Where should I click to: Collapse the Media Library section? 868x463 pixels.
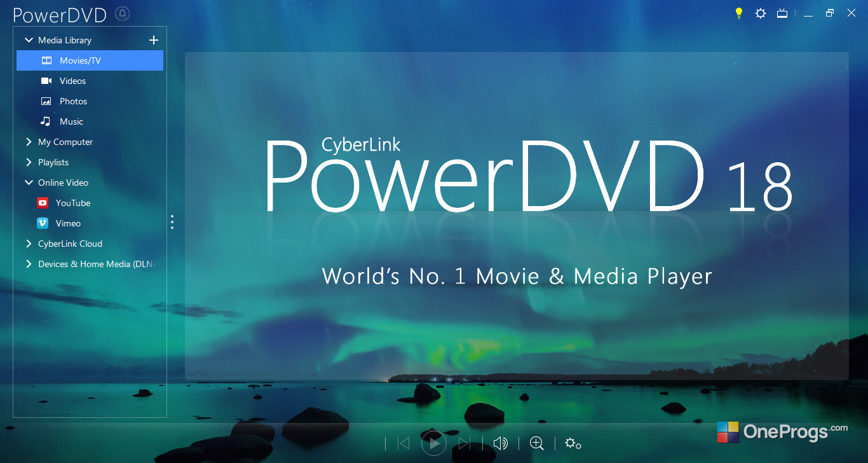coord(29,40)
